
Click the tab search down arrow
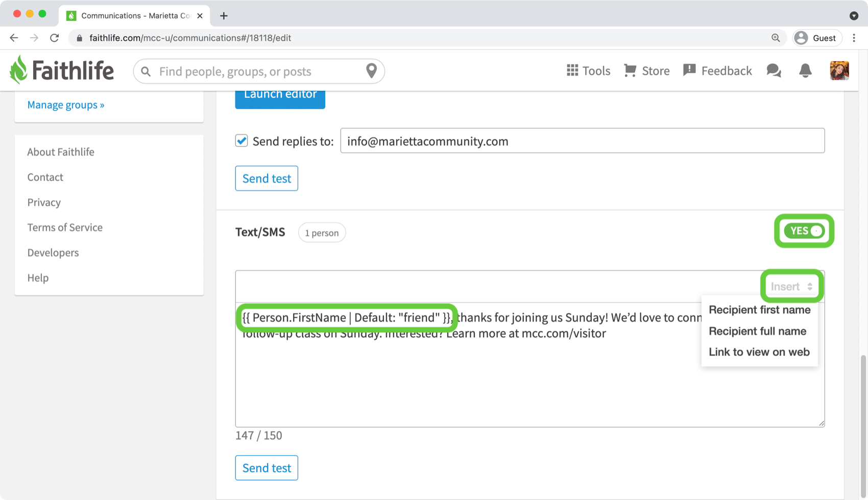[854, 16]
